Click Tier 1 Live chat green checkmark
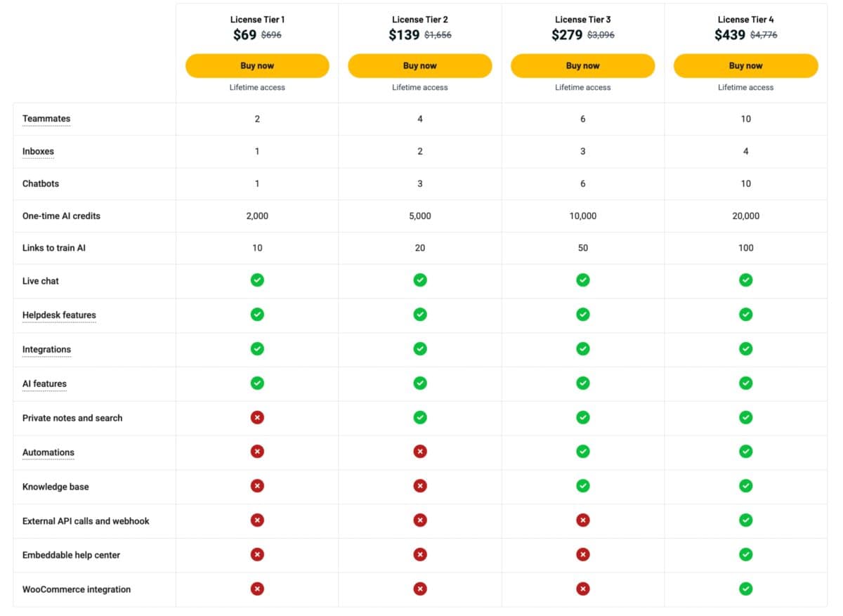 [x=257, y=280]
